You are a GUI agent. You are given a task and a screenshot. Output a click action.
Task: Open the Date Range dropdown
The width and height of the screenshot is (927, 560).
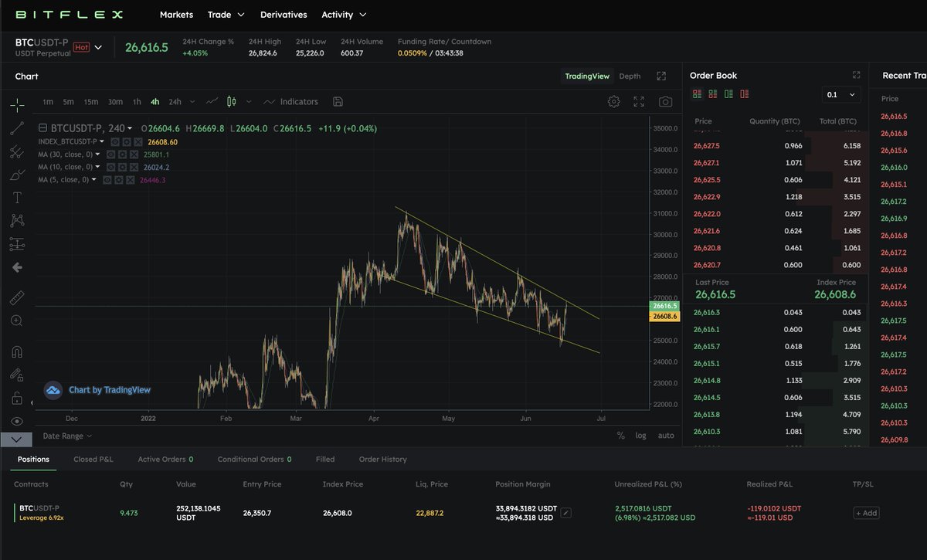pyautogui.click(x=67, y=436)
